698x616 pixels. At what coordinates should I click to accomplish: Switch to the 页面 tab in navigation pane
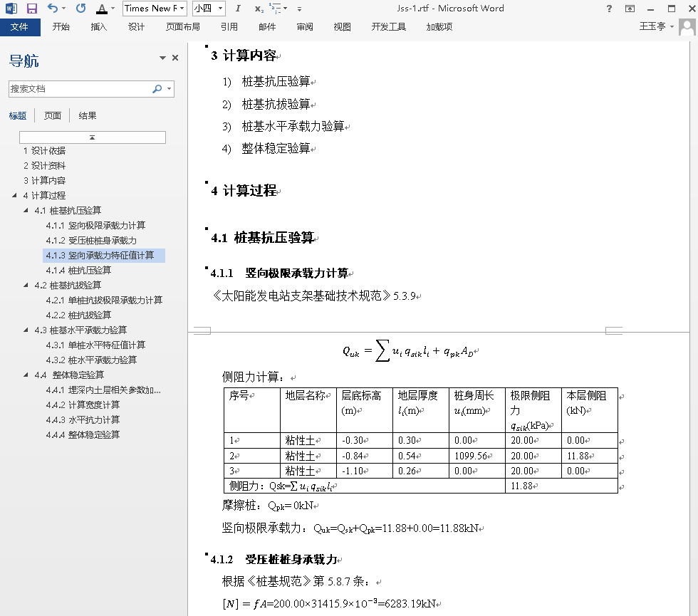(x=53, y=115)
